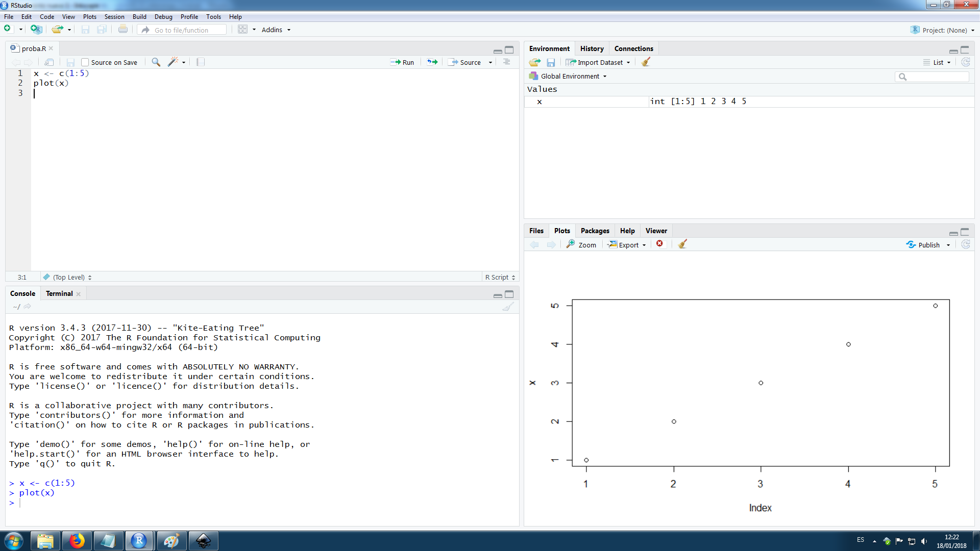Click the Publish button
Viewport: 980px width, 551px height.
point(923,245)
